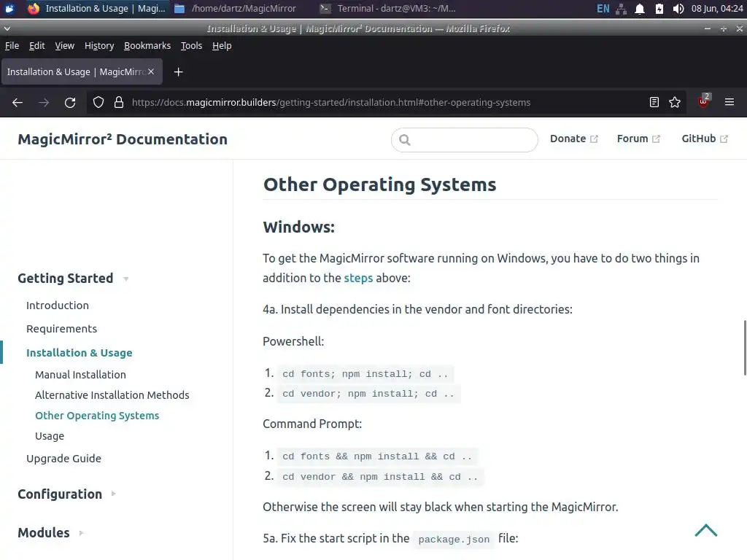Screen dimensions: 747x560
Task: Switch to the /home/dartz/MagicMirror file manager window
Action: pyautogui.click(x=236, y=9)
